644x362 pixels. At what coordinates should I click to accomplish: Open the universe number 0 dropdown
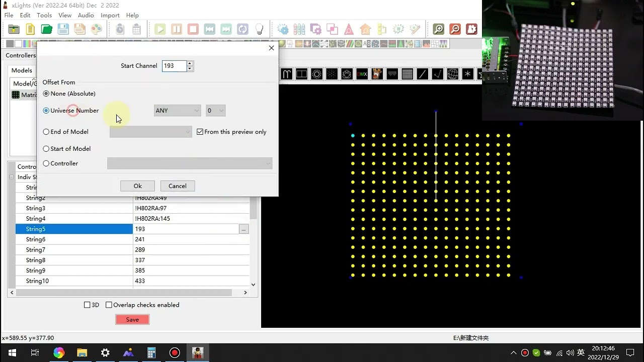click(215, 111)
